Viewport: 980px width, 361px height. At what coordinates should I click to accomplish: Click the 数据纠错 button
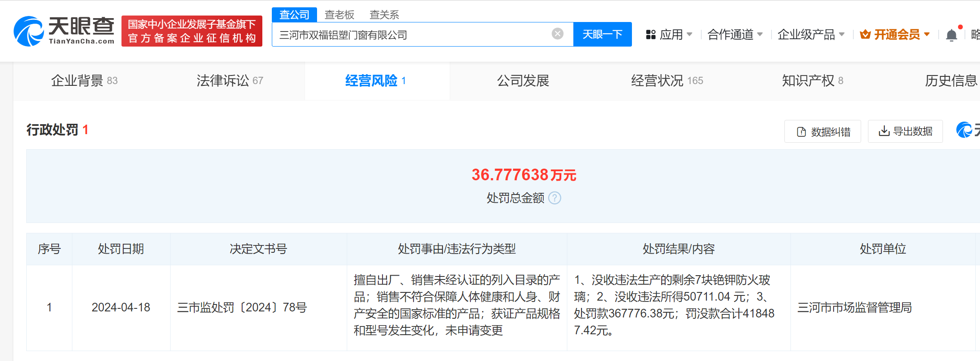pyautogui.click(x=822, y=132)
